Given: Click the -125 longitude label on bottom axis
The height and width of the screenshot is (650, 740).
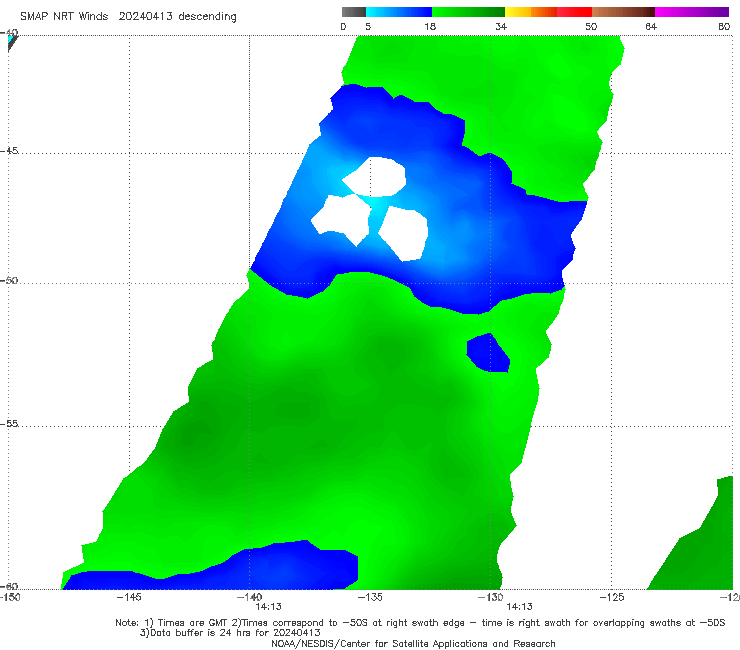Looking at the screenshot, I should click(612, 597).
